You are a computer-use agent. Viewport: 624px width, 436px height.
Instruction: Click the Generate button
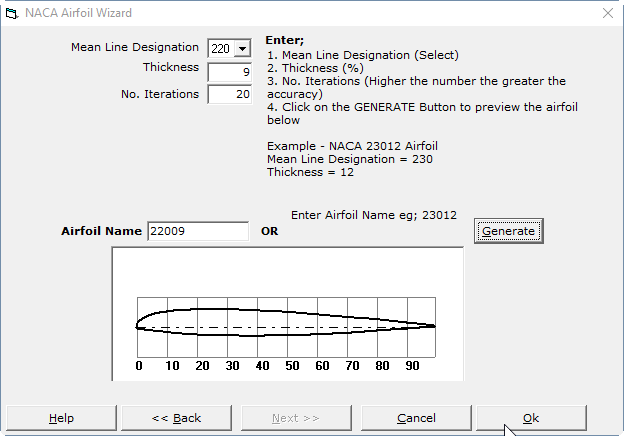(x=508, y=231)
